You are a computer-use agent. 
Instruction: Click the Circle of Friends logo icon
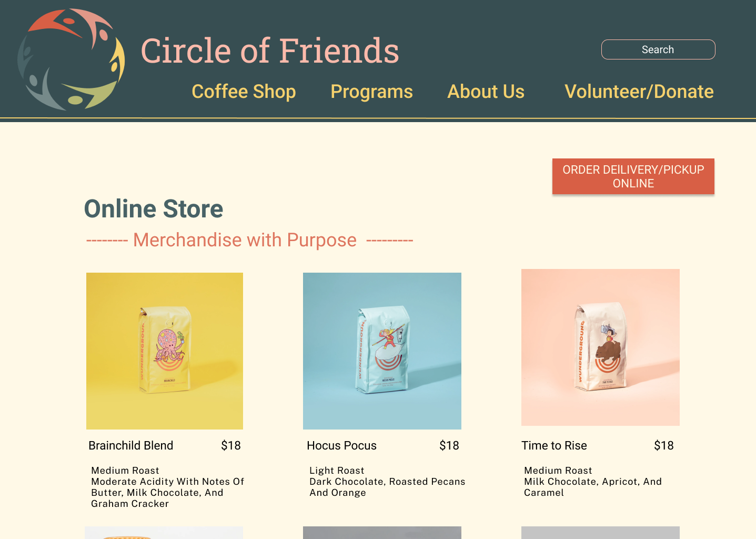pos(71,59)
